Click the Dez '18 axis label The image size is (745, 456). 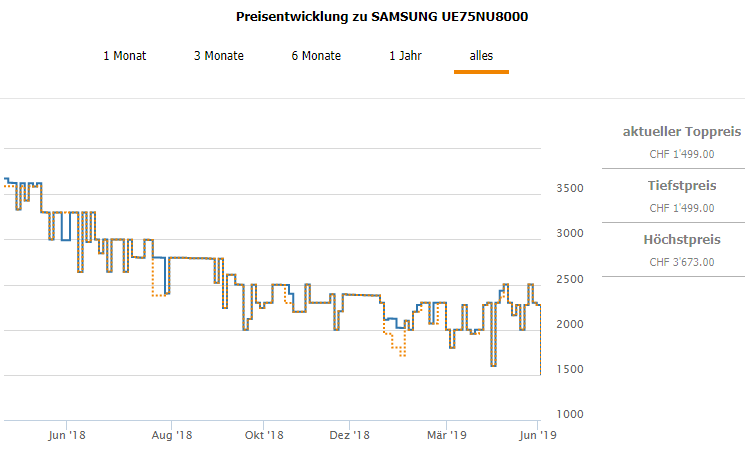click(350, 435)
